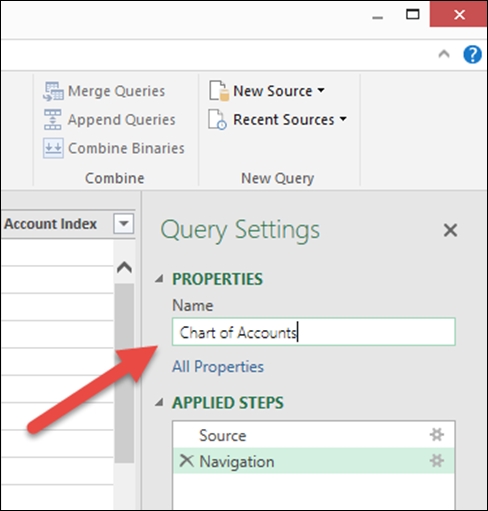
Task: Open the All Properties link
Action: [x=218, y=367]
